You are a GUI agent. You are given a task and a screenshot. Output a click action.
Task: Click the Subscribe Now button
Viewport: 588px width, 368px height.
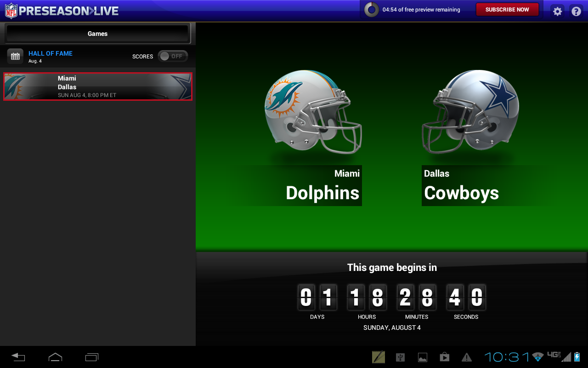tap(507, 10)
